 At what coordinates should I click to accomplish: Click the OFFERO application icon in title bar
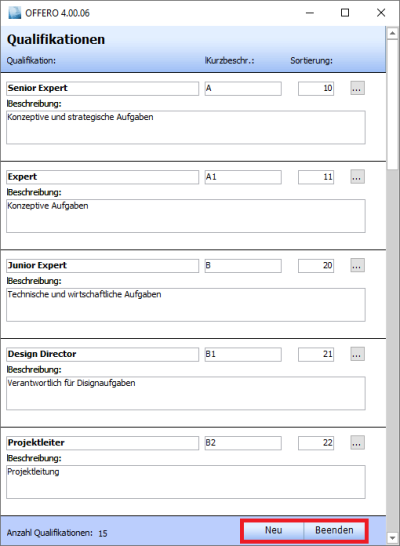tap(15, 13)
